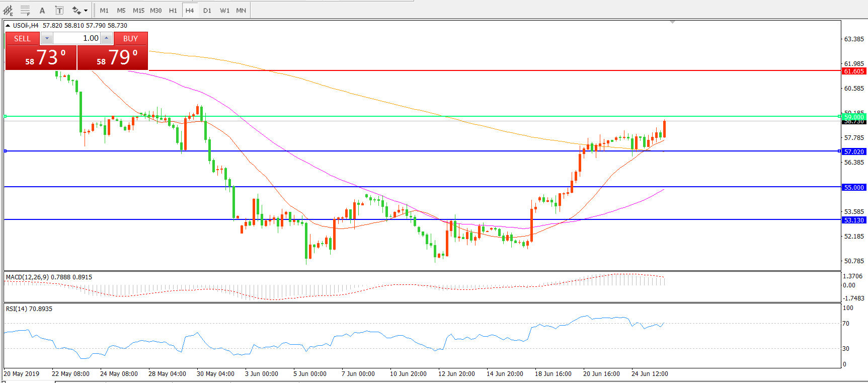Click the blue 57.020 price level label

[x=854, y=151]
